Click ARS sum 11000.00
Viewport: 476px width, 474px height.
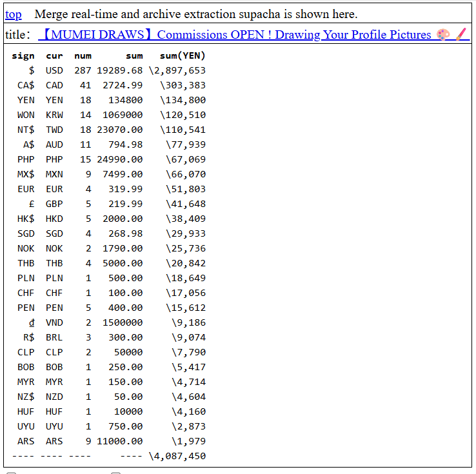pyautogui.click(x=119, y=442)
